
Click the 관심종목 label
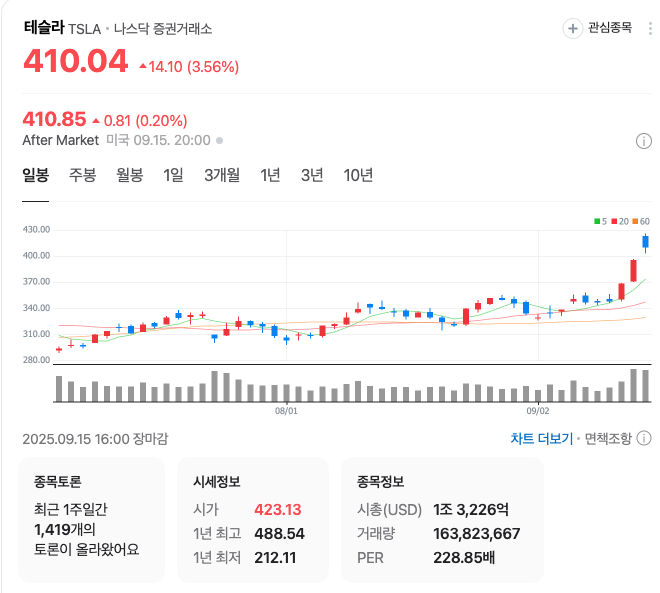pyautogui.click(x=610, y=28)
